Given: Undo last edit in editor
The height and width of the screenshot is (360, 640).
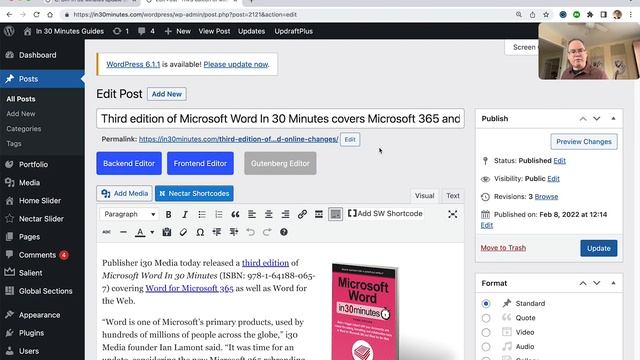Looking at the screenshot, I should click(x=250, y=232).
